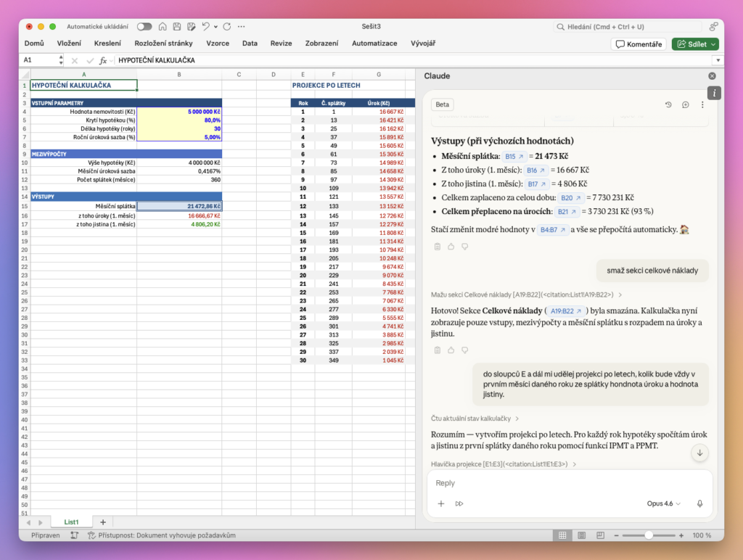743x560 pixels.
Task: Click the Undo arrow icon
Action: (206, 27)
